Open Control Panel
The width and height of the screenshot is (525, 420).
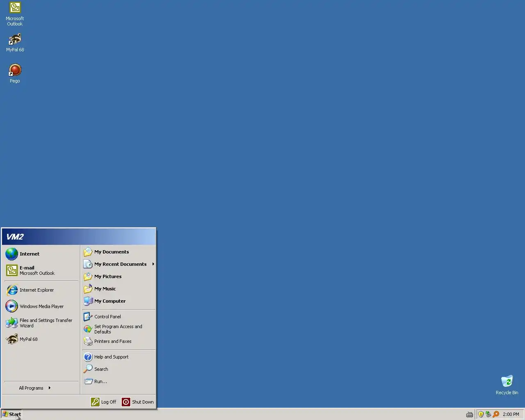click(119, 317)
